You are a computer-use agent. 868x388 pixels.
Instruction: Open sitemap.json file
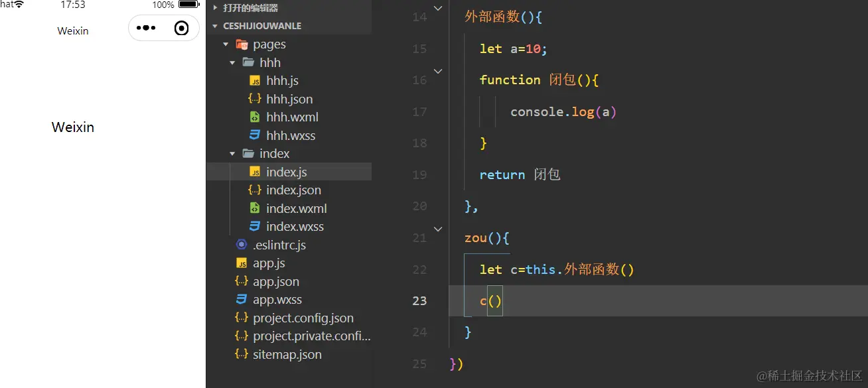(x=287, y=354)
